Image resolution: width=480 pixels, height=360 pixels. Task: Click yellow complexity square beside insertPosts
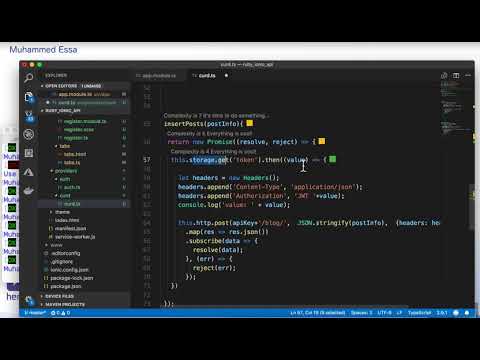(x=250, y=123)
